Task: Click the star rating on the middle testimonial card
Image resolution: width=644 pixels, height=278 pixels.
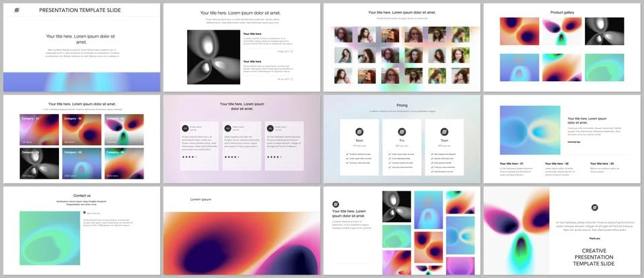Action: (x=231, y=156)
